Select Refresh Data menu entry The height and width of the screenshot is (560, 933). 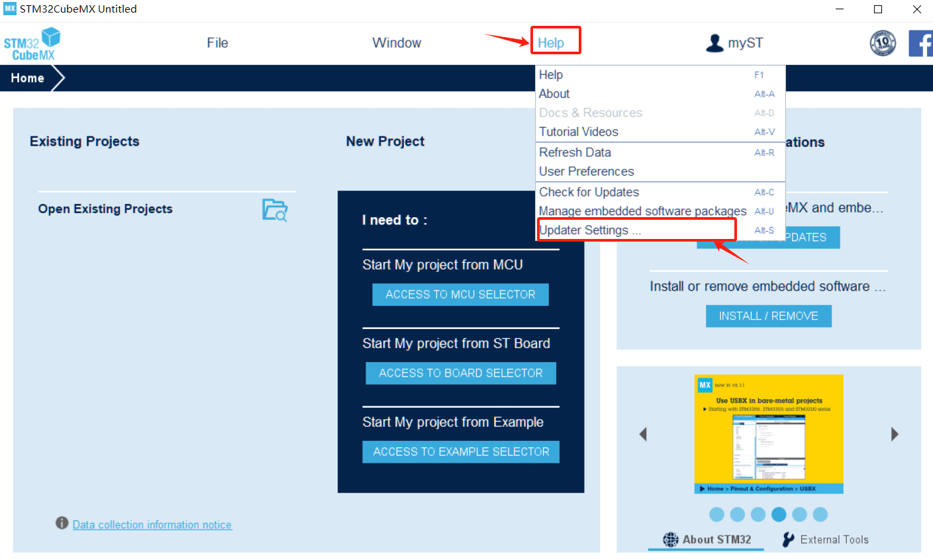(660, 152)
